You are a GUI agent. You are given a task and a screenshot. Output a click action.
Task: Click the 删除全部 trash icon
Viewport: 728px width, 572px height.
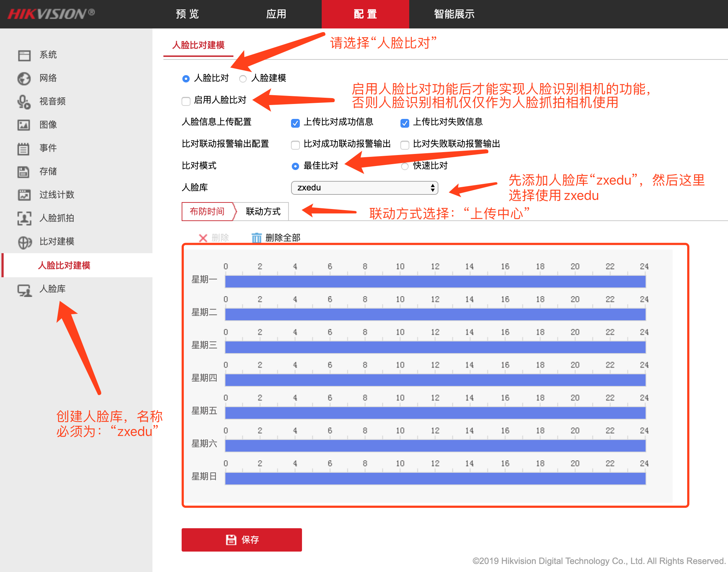[257, 238]
